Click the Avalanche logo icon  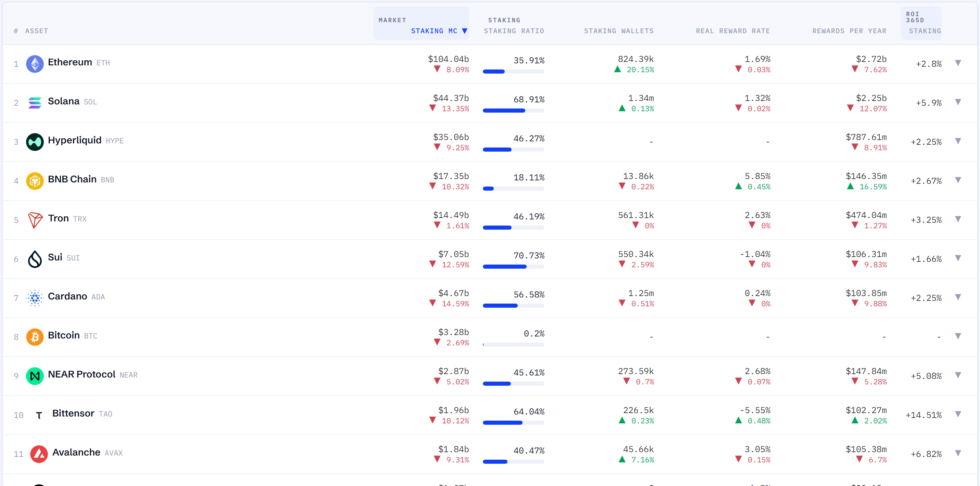pos(39,454)
